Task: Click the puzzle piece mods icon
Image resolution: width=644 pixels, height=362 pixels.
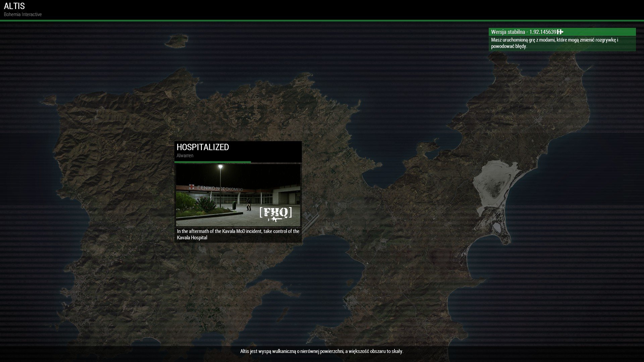Action: tap(560, 32)
